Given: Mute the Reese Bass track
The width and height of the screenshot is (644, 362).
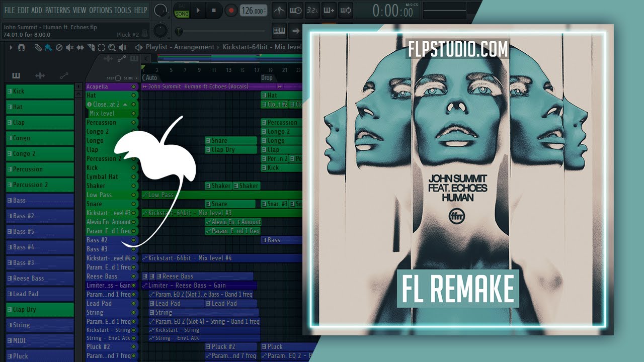Looking at the screenshot, I should (133, 277).
